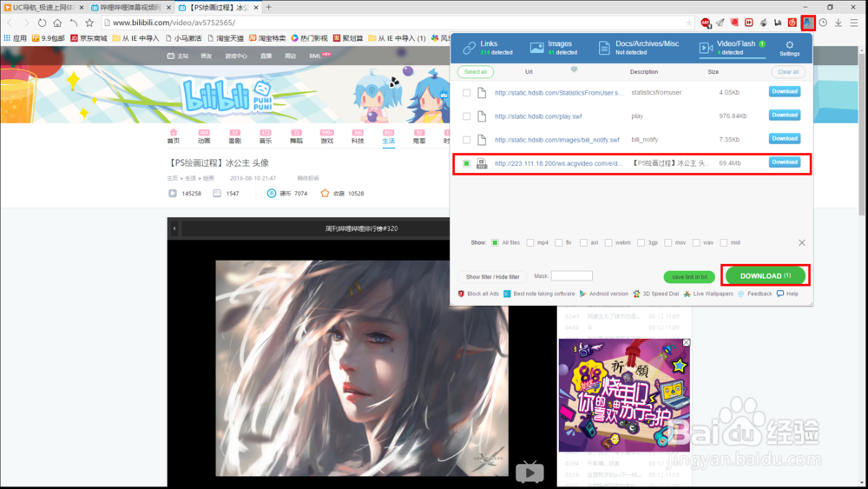Enable the mid filter checkbox

724,242
